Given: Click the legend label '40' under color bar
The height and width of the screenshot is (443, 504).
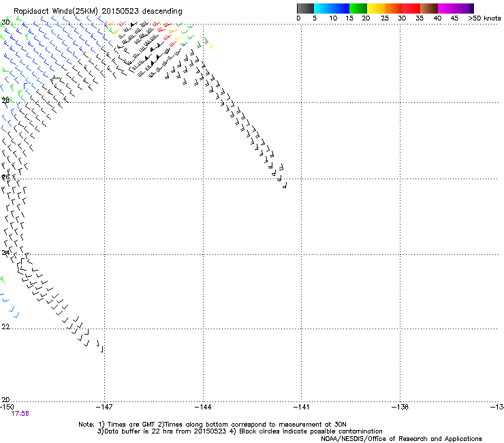Looking at the screenshot, I should pos(437,18).
